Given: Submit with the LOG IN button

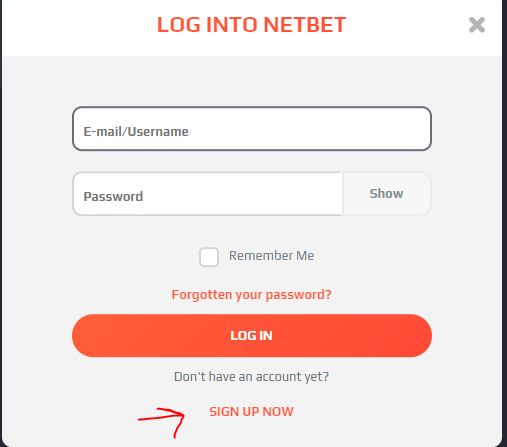Looking at the screenshot, I should pos(252,335).
